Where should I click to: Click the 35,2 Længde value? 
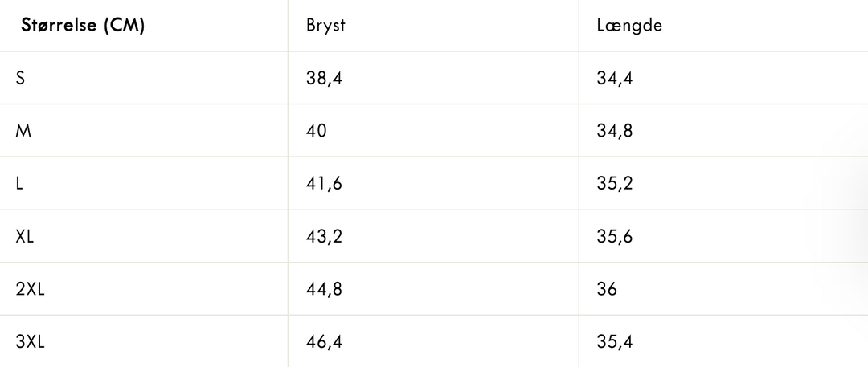tap(615, 185)
